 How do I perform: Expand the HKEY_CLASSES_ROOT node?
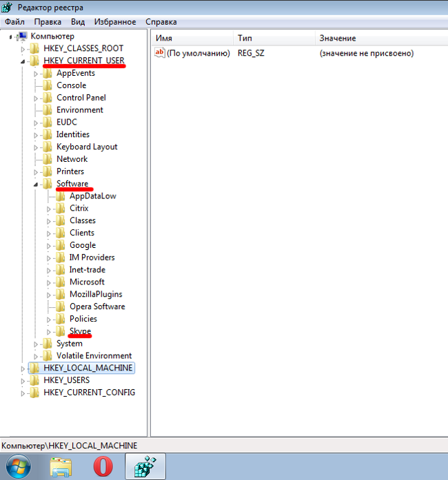[x=23, y=49]
